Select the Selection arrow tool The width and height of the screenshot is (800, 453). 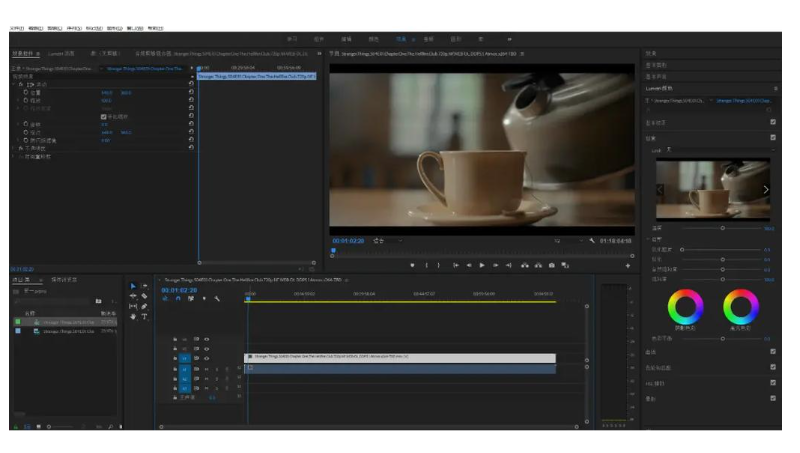(133, 286)
